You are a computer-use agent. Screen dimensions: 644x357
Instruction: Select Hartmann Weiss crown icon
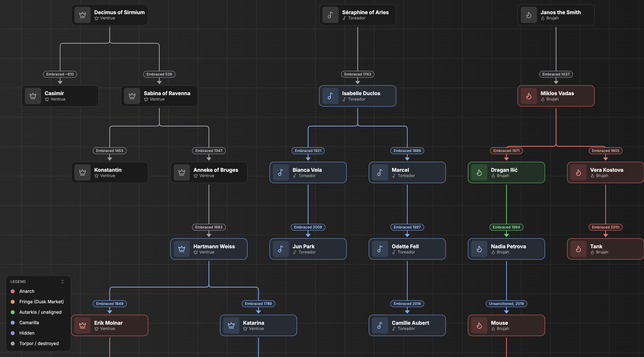[x=182, y=249]
